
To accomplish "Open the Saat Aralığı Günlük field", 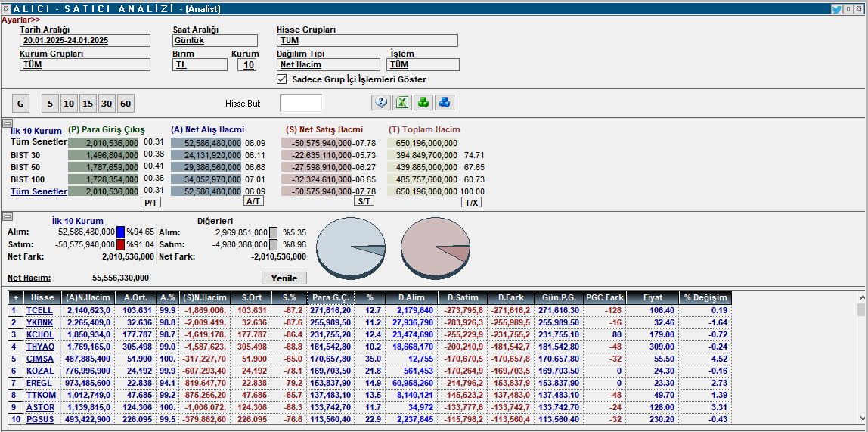I will coord(215,40).
